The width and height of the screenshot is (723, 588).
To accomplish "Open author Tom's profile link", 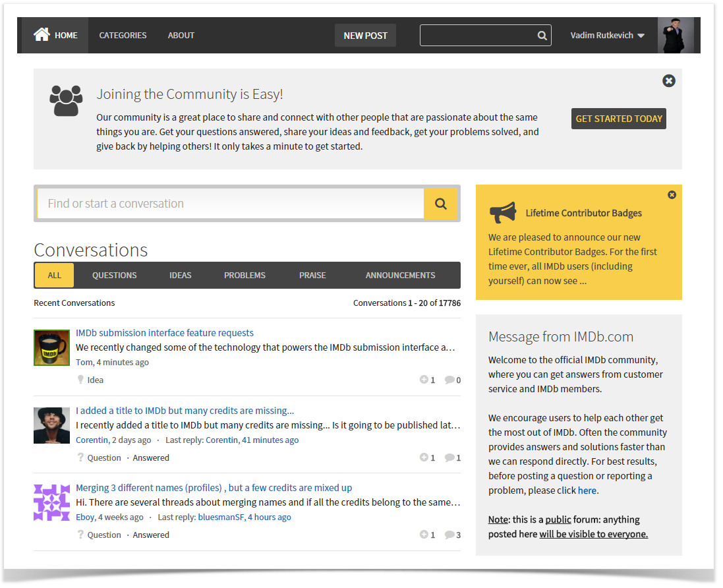I will coord(84,362).
